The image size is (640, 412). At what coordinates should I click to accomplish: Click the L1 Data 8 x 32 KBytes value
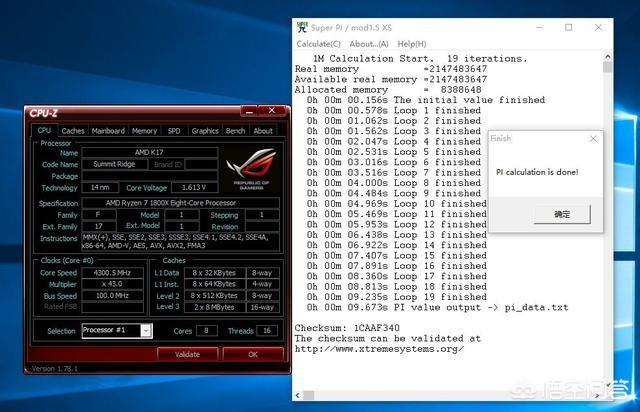click(214, 273)
